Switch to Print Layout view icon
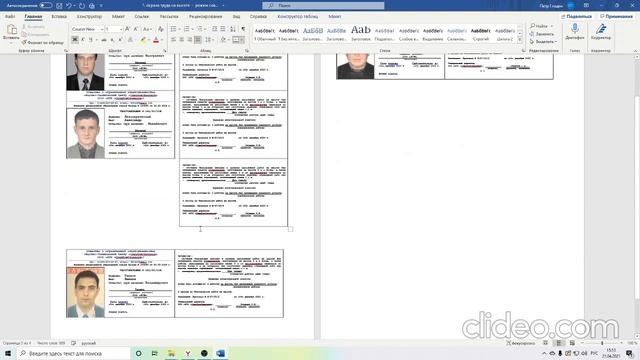Screen dimensions: 640x360 coord(559,343)
